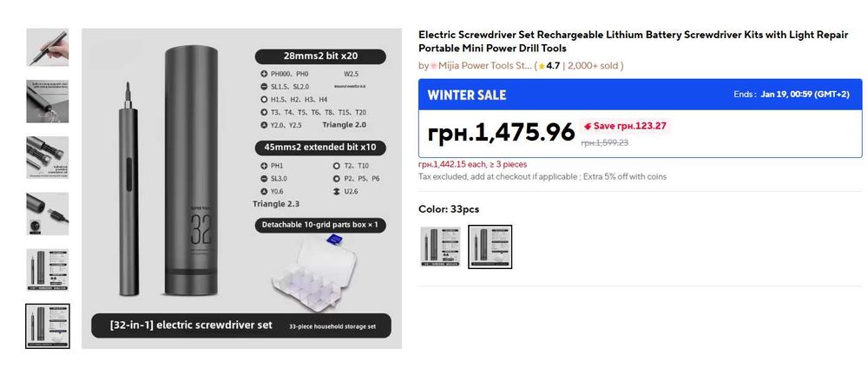Open the main 32-in-1 screwdriver product image

[x=241, y=188]
